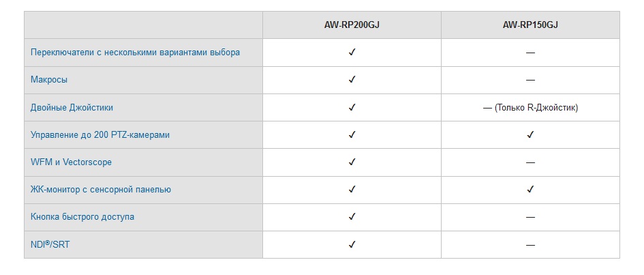Click the AW-RP200GJ checkmark for Макросы
The height and width of the screenshot is (275, 644).
point(352,80)
